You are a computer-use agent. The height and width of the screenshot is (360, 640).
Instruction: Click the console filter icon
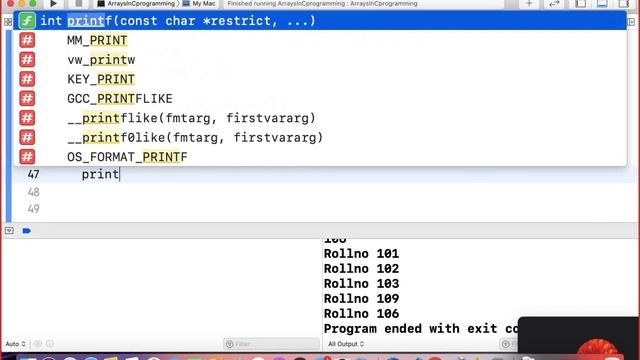[x=506, y=344]
